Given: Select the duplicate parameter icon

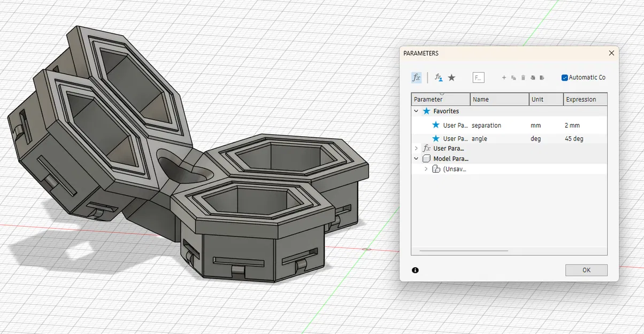Looking at the screenshot, I should 514,77.
